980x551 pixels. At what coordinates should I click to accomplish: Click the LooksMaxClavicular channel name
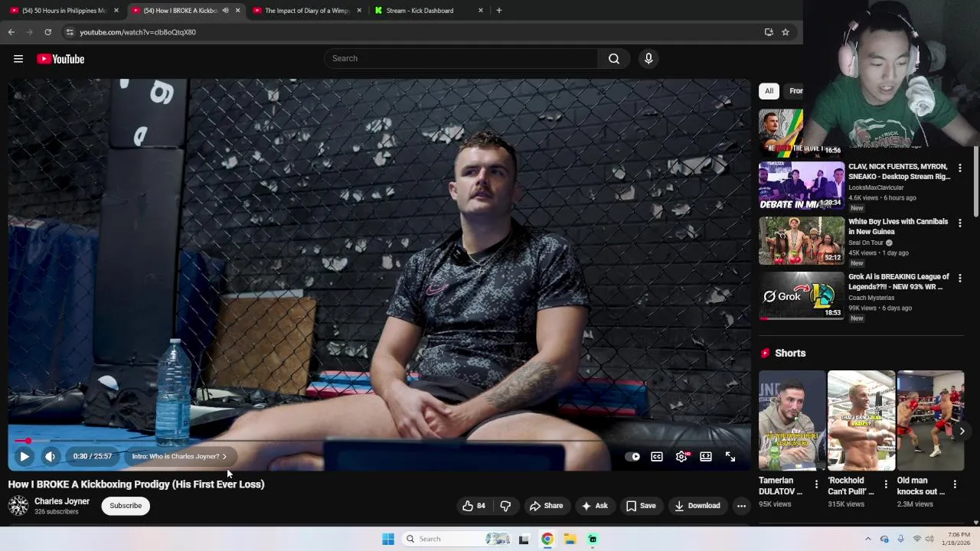876,187
